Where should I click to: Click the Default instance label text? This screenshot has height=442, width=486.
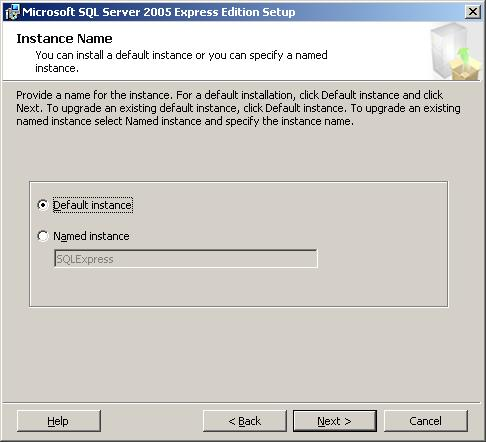93,205
